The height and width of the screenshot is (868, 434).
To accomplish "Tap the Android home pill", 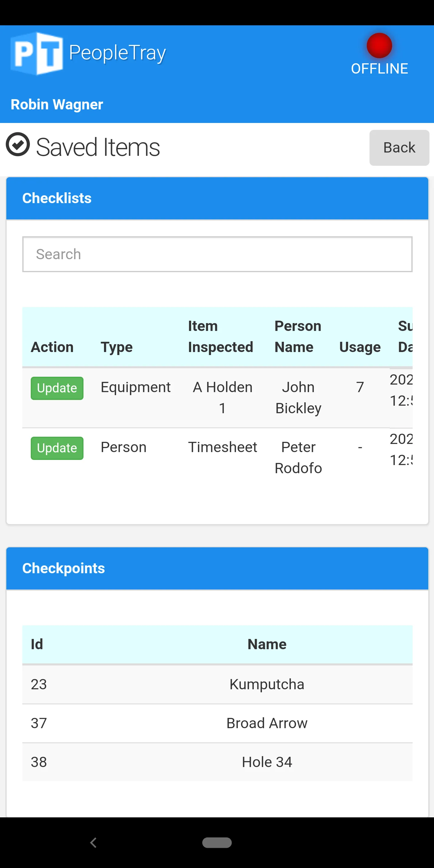I will [x=217, y=842].
